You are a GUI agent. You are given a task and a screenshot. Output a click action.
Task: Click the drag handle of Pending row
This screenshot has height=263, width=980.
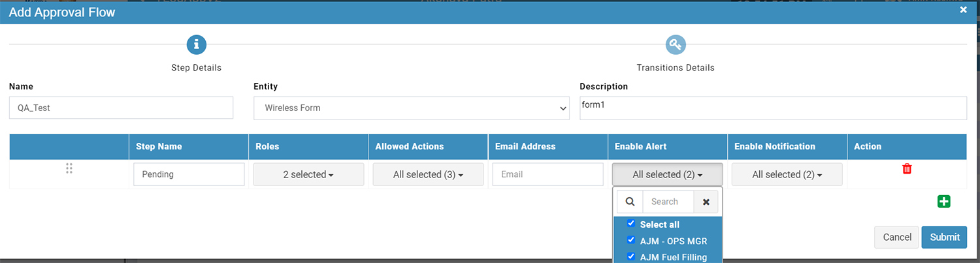(x=69, y=169)
